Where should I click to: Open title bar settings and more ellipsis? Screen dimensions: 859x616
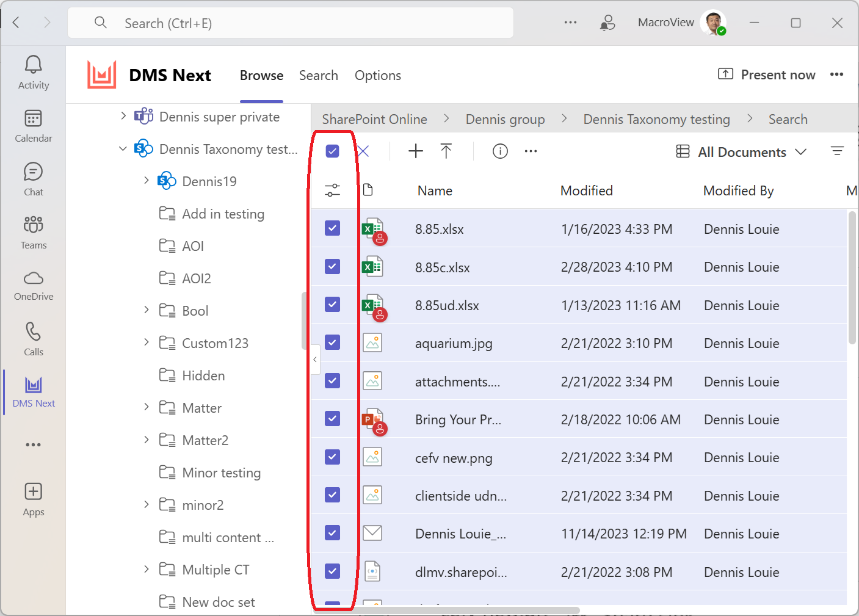tap(570, 23)
